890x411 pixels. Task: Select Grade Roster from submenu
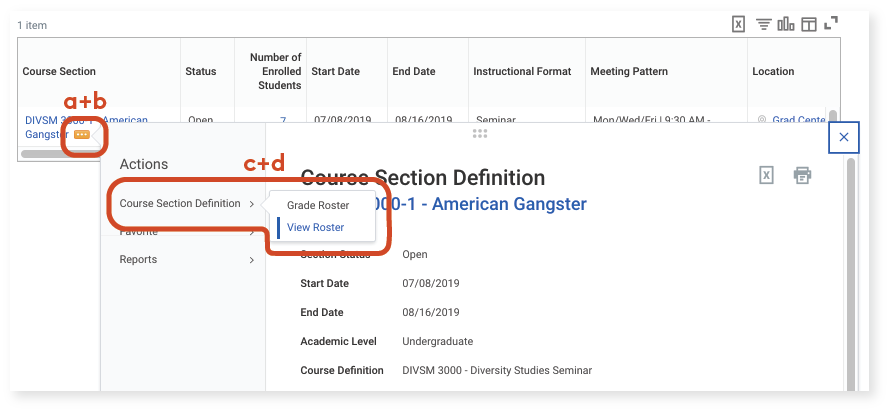tap(318, 206)
